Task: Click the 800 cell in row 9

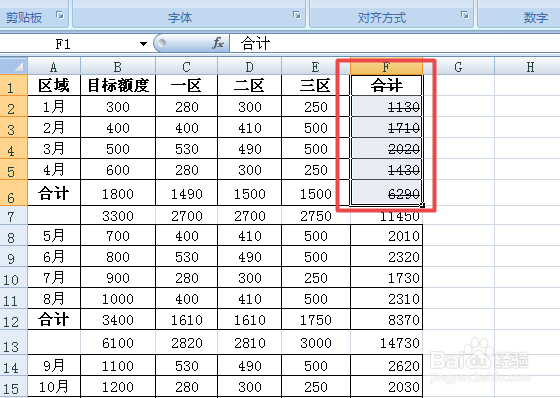Action: pos(118,257)
